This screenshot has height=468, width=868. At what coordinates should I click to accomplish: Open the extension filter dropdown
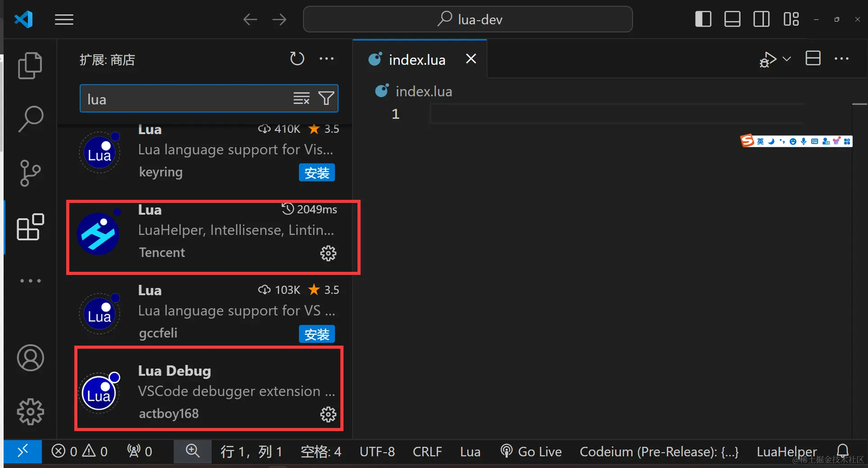[x=326, y=99]
